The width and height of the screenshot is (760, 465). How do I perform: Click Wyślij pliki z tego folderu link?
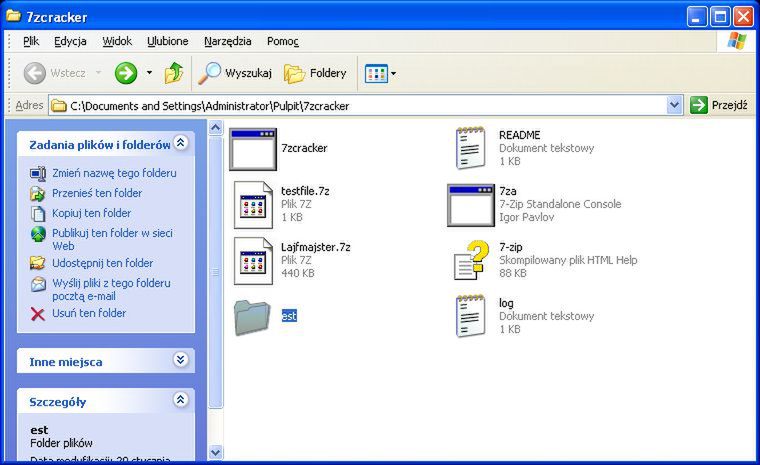[111, 289]
